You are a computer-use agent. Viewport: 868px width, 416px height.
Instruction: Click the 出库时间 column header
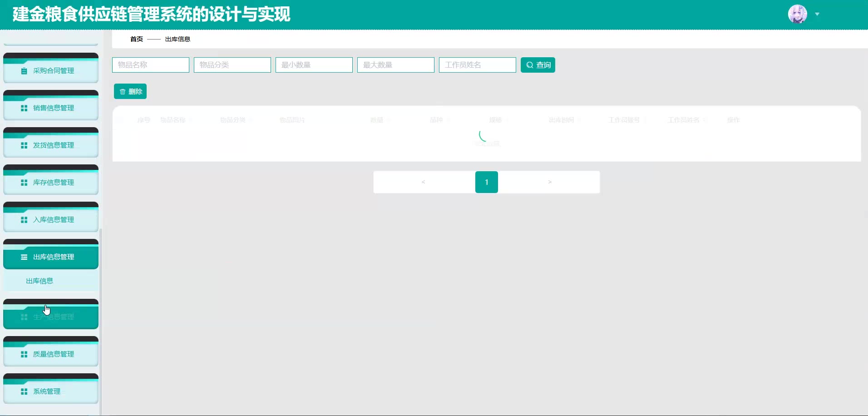coord(562,120)
